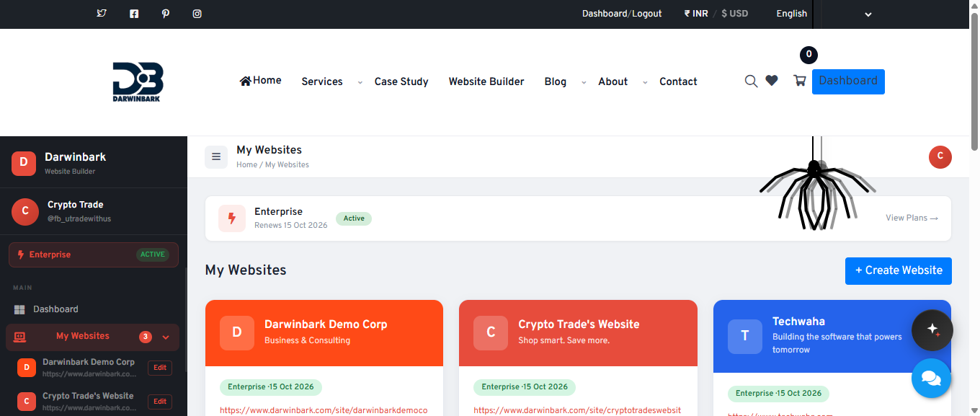Image resolution: width=980 pixels, height=416 pixels.
Task: Click the blue Dashboard header button
Action: click(848, 81)
